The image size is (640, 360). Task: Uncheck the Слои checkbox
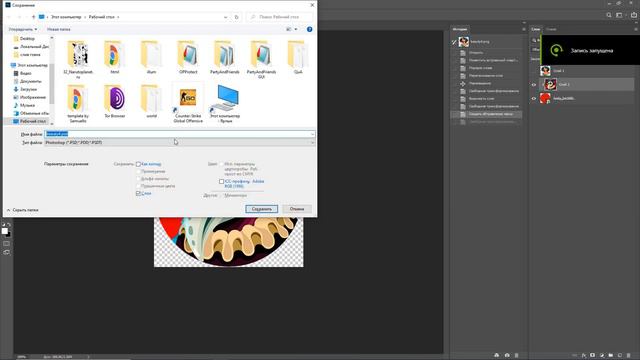coord(138,193)
